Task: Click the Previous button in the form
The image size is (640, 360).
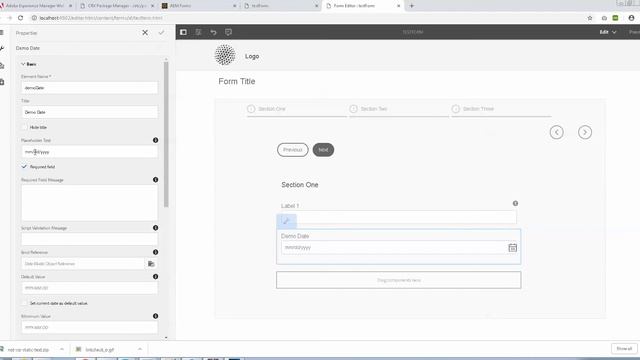Action: tap(293, 150)
